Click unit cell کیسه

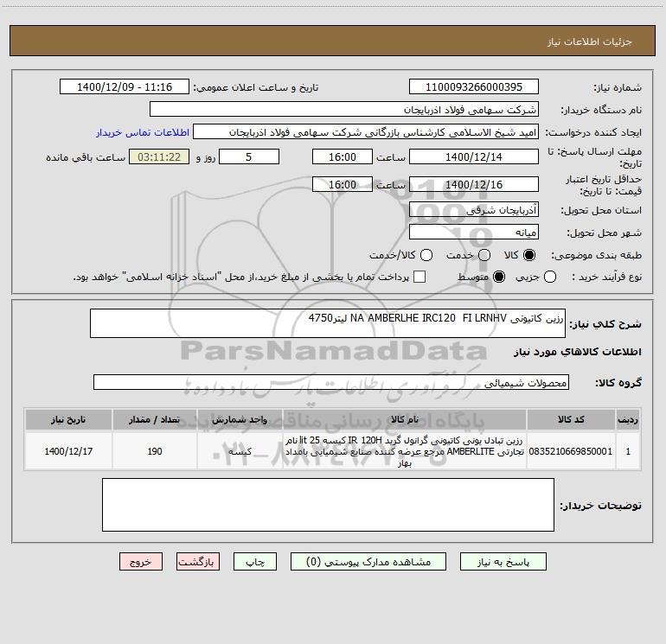[x=240, y=451]
